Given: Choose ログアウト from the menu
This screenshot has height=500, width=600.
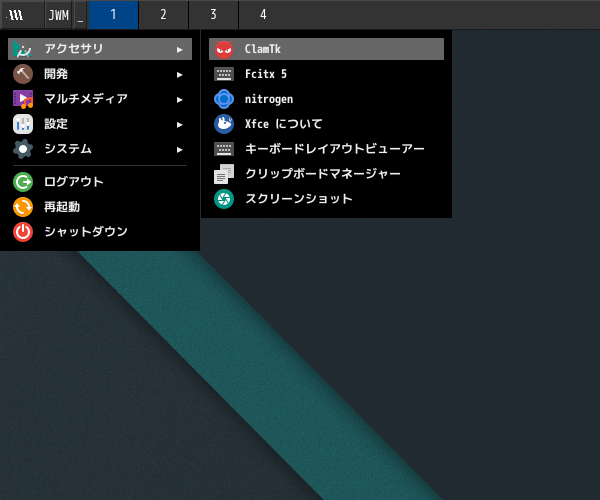Looking at the screenshot, I should pyautogui.click(x=100, y=182).
